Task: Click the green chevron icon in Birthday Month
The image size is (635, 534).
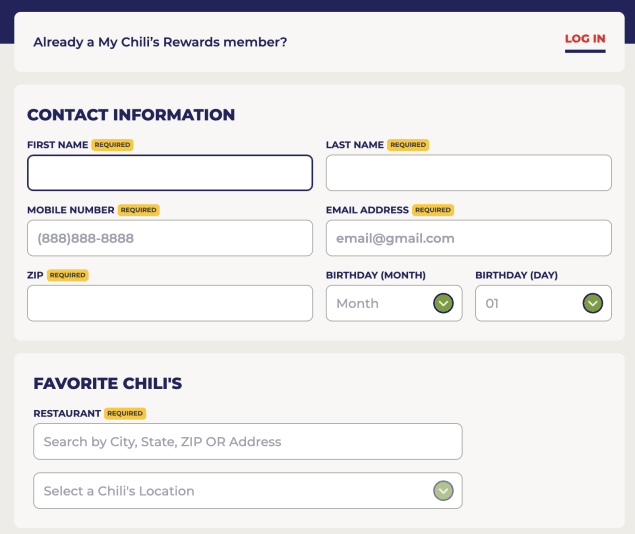Action: [x=443, y=303]
